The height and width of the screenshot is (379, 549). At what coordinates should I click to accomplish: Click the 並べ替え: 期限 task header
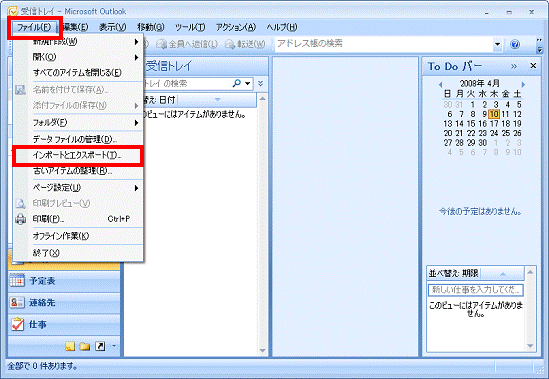pos(454,273)
